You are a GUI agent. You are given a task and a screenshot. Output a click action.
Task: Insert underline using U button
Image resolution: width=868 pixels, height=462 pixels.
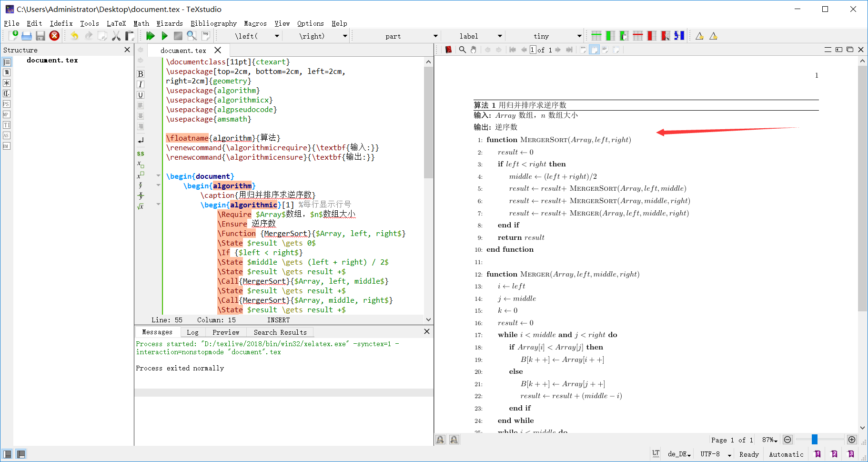141,95
